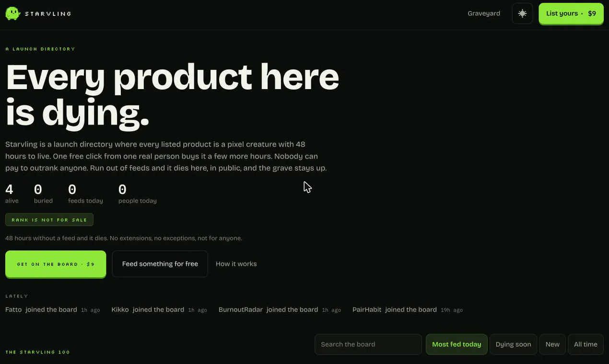Click the '48 hours without a feed' notice
Screen dimensions: 609x364
[x=124, y=238]
